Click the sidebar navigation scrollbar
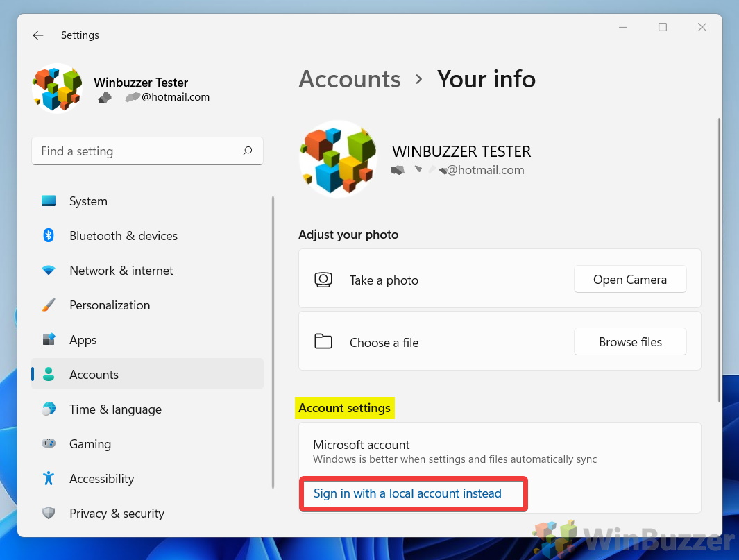Image resolution: width=739 pixels, height=560 pixels. pos(273,343)
